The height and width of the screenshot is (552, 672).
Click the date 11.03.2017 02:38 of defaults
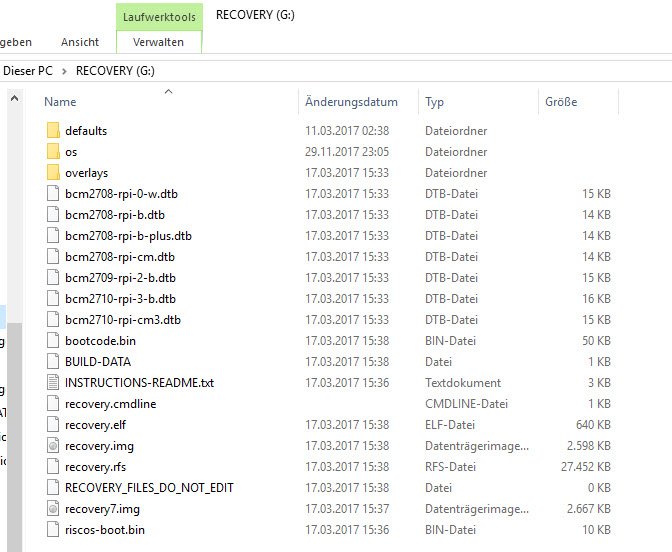[347, 131]
